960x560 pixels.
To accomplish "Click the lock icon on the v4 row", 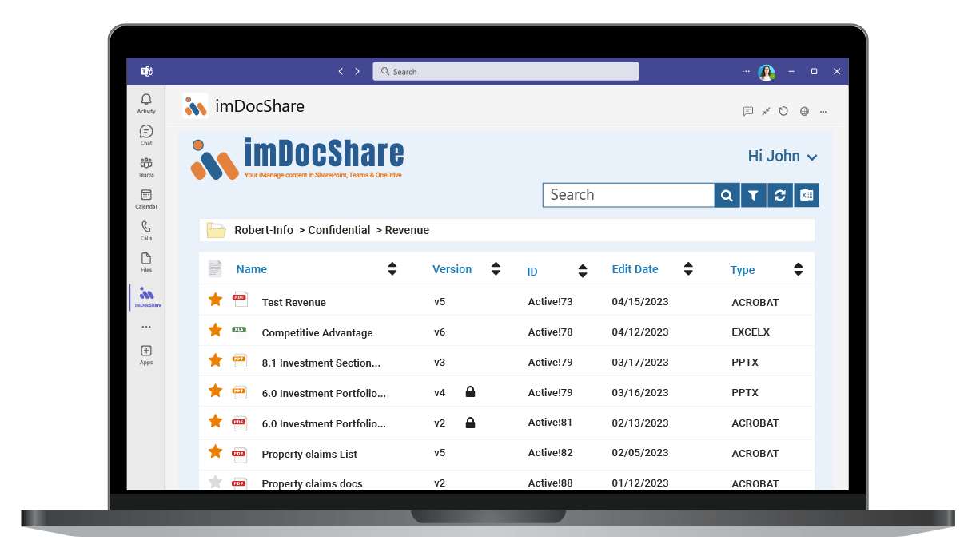I will coord(470,391).
